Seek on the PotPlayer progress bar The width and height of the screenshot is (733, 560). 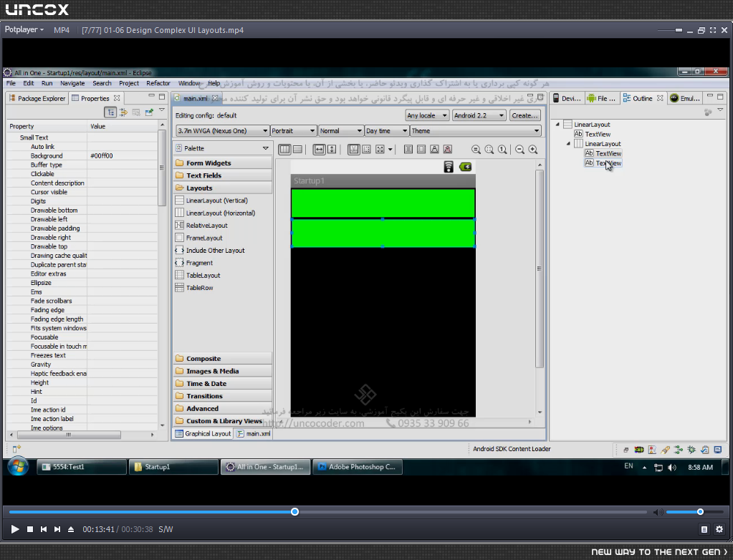coord(327,512)
